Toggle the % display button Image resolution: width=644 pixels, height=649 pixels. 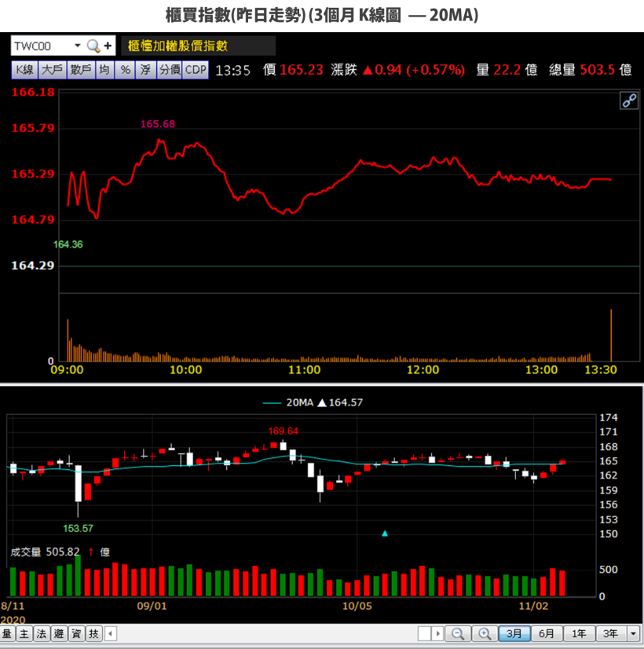point(126,70)
